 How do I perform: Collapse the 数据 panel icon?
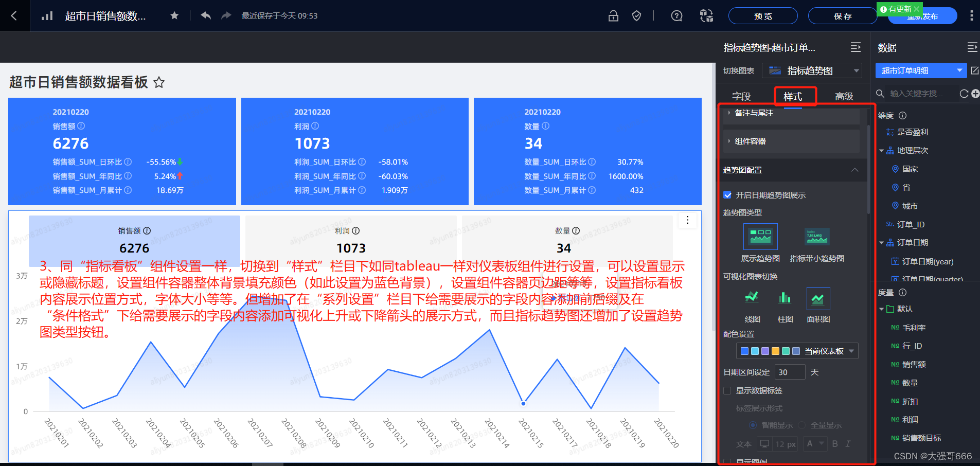tap(972, 47)
